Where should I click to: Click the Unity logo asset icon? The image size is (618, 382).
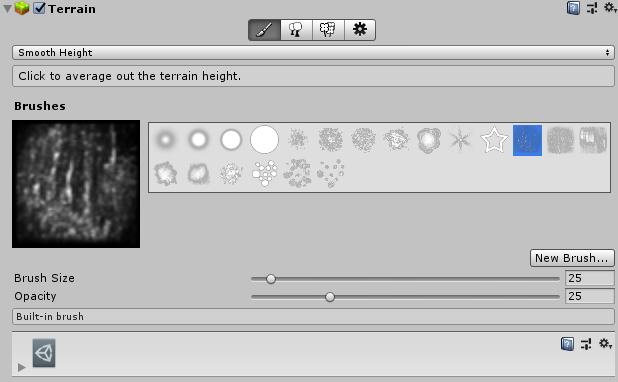[44, 353]
